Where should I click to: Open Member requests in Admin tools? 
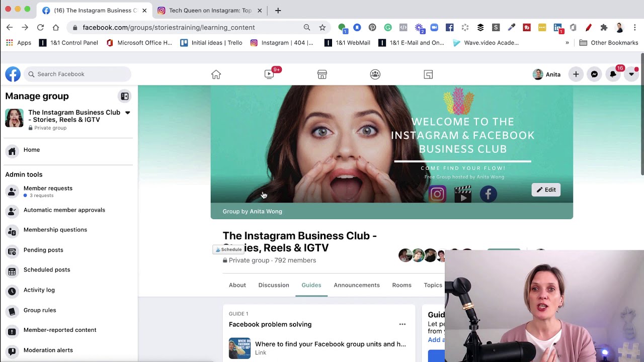69,191
